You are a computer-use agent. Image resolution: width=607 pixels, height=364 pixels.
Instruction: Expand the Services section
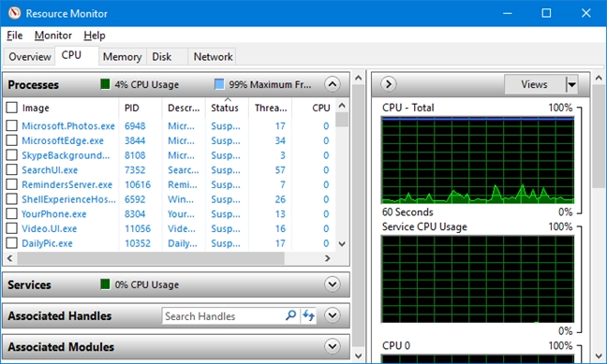(x=333, y=284)
